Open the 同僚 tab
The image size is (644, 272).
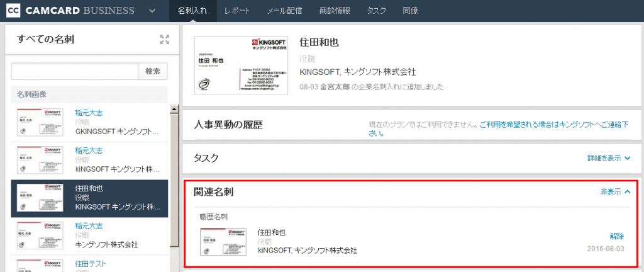(411, 11)
